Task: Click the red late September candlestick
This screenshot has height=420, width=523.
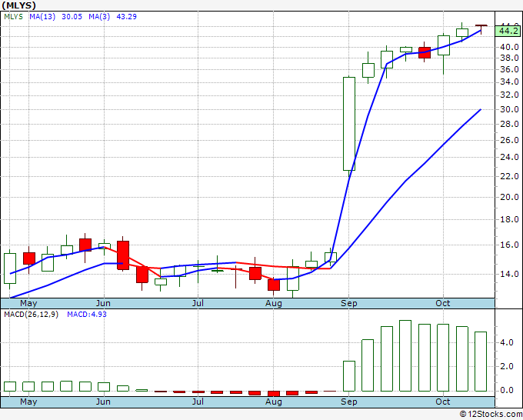Action: tap(425, 53)
